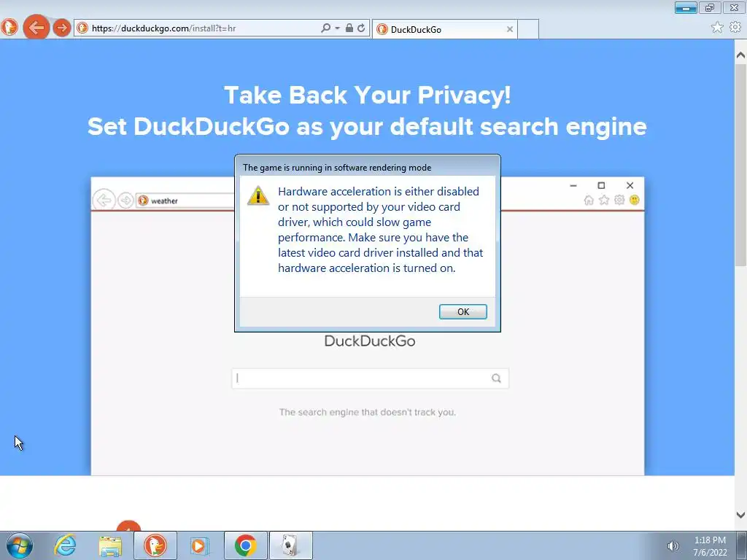This screenshot has width=747, height=560.
Task: Switch to the DuckDuckGo taskbar window
Action: coord(155,545)
